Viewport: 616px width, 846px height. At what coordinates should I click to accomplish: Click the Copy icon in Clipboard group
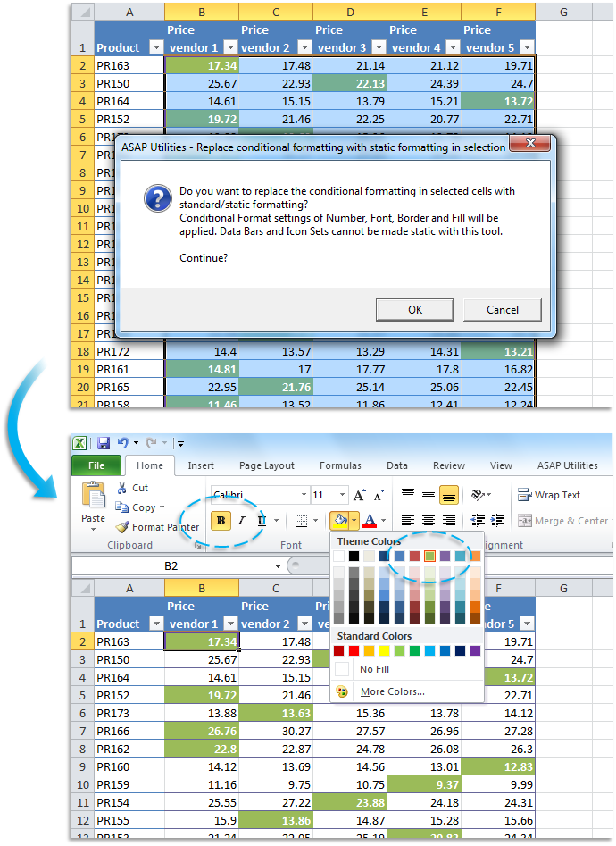click(x=122, y=507)
